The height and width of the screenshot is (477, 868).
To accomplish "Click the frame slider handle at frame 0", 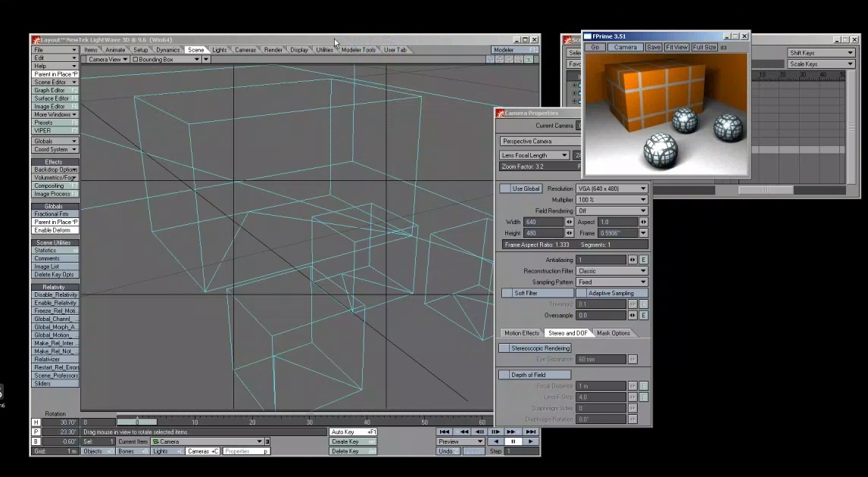I will click(137, 422).
